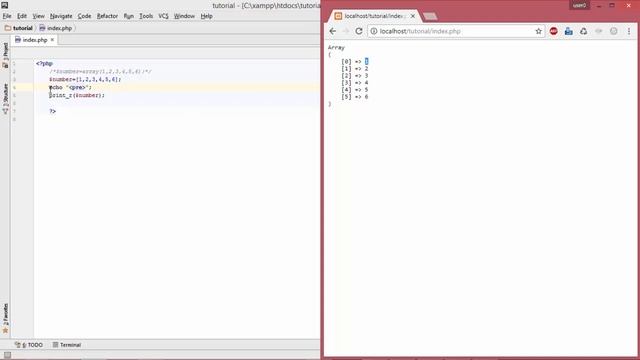Open the Structure tool window

(x=5, y=98)
